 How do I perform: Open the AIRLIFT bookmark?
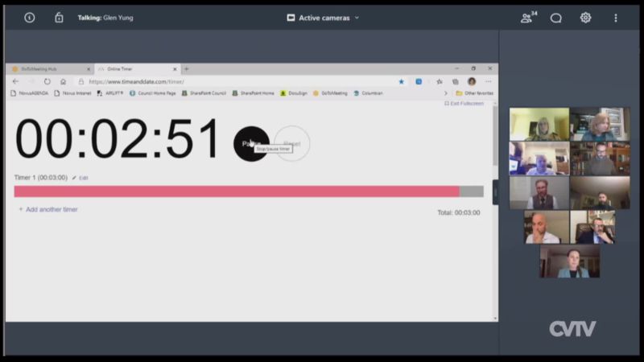tap(110, 93)
